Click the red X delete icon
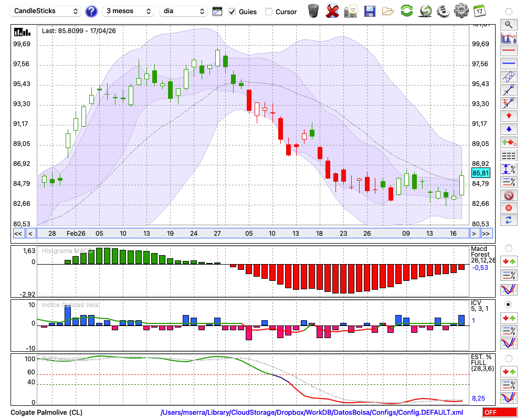Image resolution: width=525 pixels, height=420 pixels. (x=332, y=11)
